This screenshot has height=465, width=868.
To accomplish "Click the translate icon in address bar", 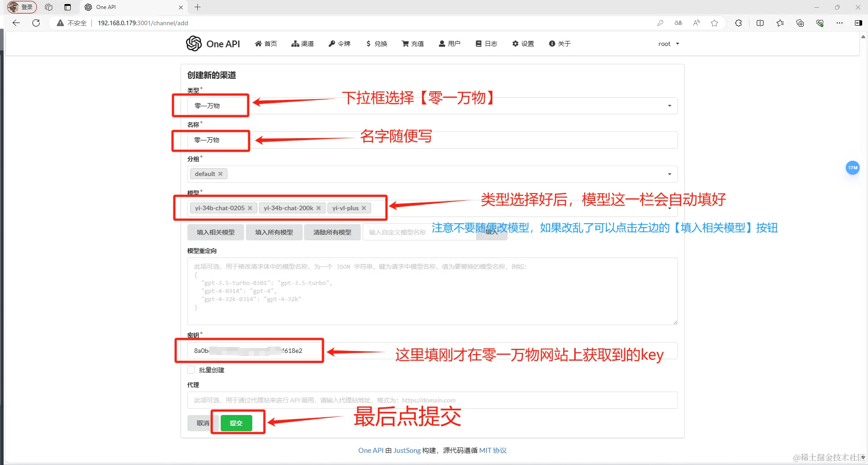I will pos(678,23).
